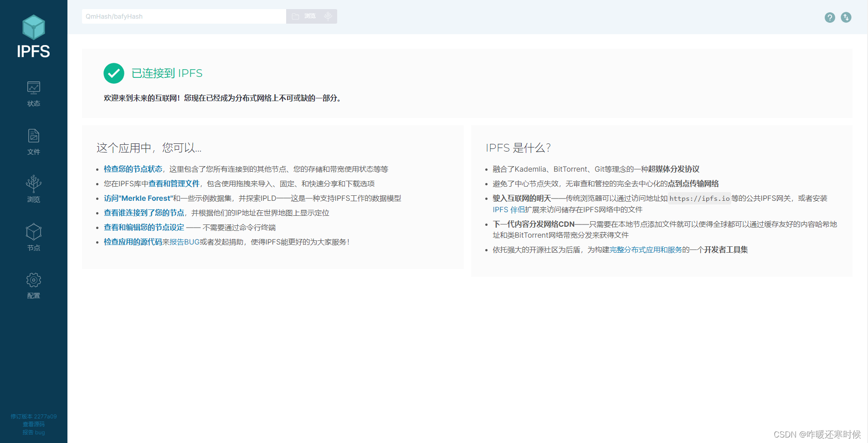868x443 pixels.
Task: Click the 点到点传输网络 bold text
Action: click(x=693, y=183)
